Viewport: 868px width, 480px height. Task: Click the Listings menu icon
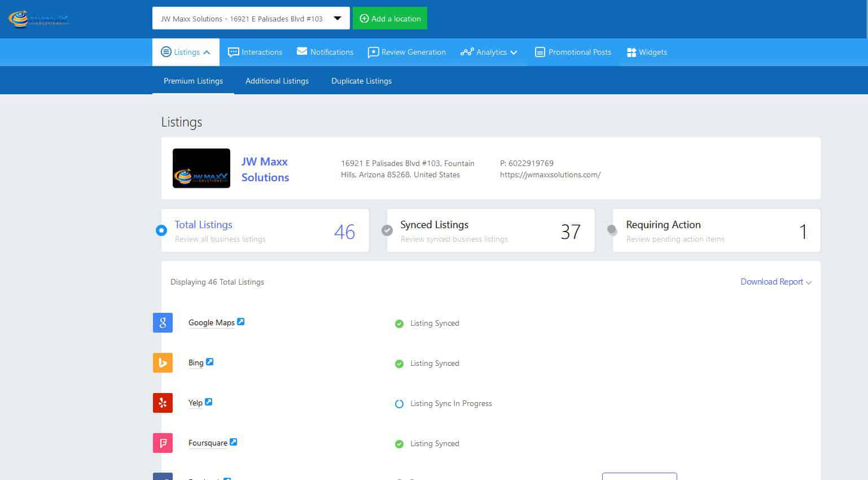point(166,52)
